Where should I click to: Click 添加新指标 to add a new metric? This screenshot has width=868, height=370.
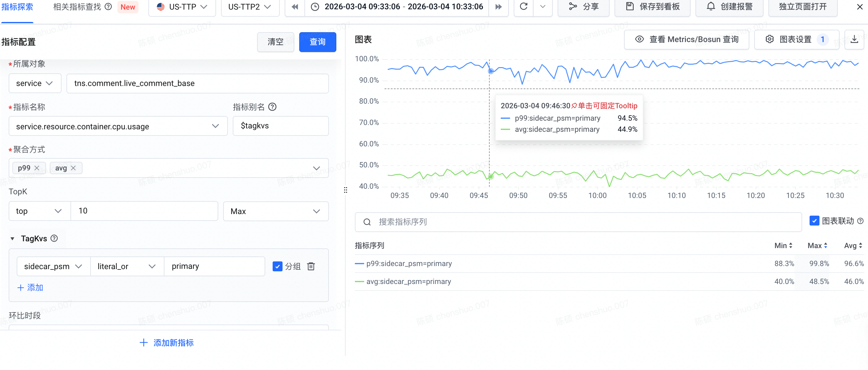coord(166,343)
